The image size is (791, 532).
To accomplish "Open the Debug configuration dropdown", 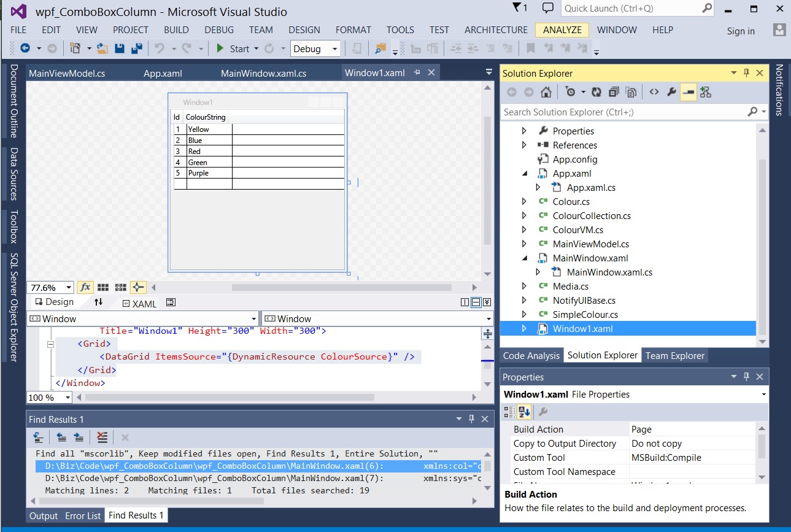I will click(x=334, y=49).
